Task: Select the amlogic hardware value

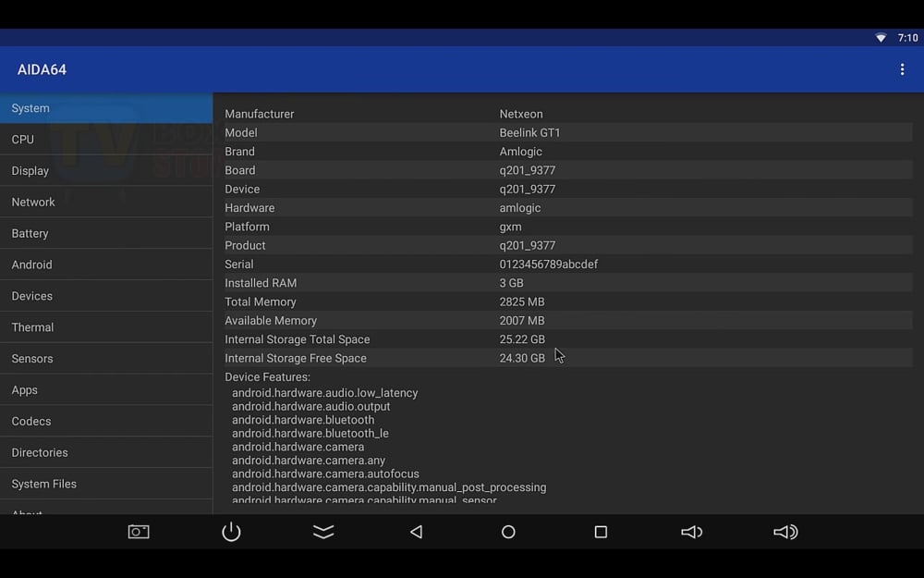Action: click(x=519, y=207)
